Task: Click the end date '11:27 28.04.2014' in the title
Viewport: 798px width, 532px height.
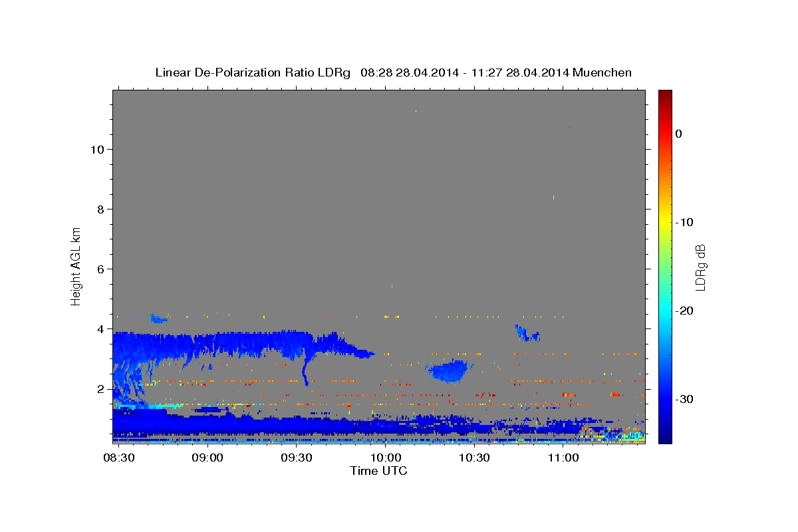Action: coord(520,72)
